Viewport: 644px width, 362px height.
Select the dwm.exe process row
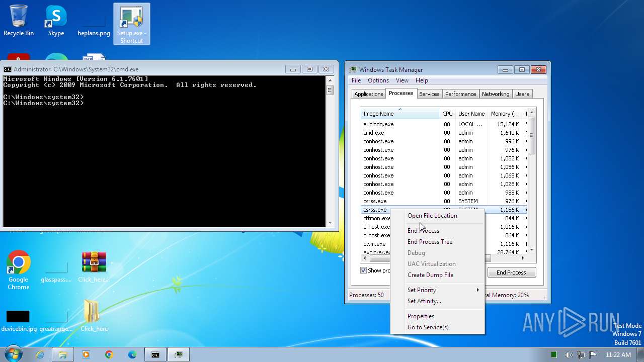coord(376,244)
